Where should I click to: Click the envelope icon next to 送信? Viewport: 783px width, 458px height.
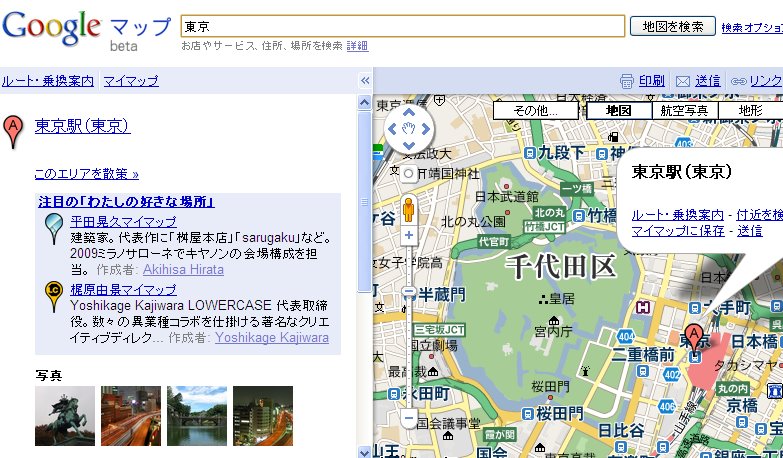[683, 81]
